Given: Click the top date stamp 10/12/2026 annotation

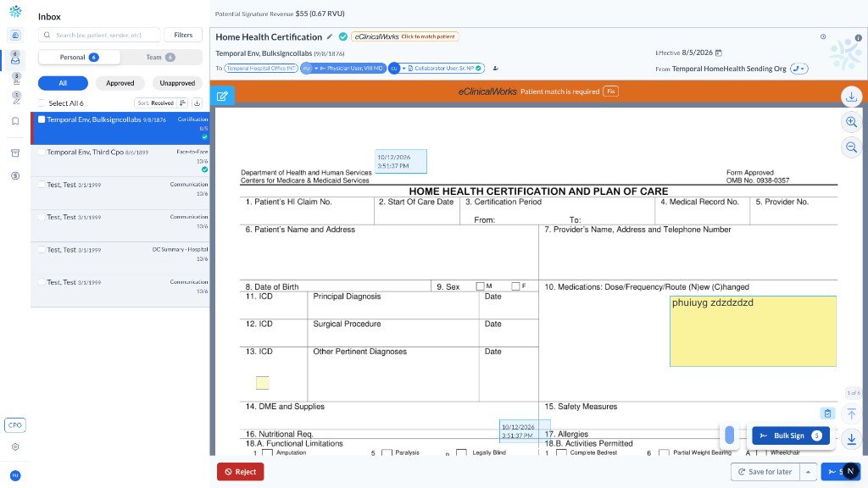Looking at the screenshot, I should coord(401,162).
